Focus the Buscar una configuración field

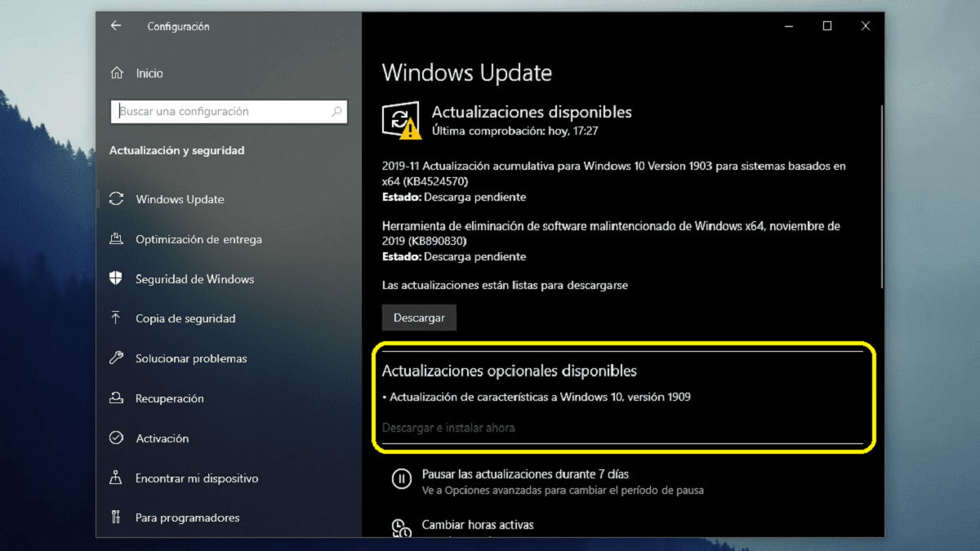(x=229, y=112)
